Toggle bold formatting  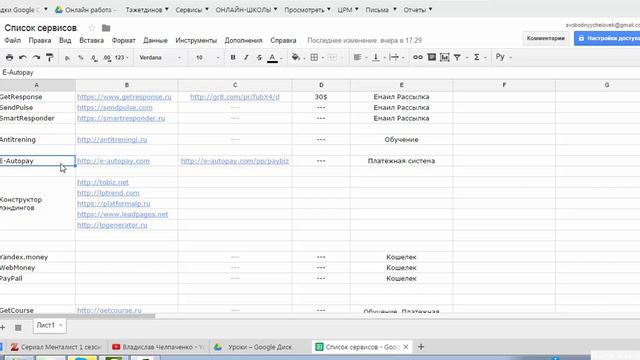click(x=233, y=58)
